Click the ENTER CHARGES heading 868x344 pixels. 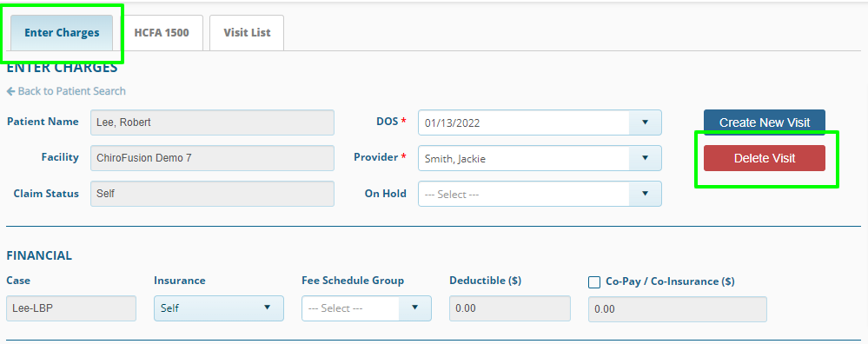62,68
